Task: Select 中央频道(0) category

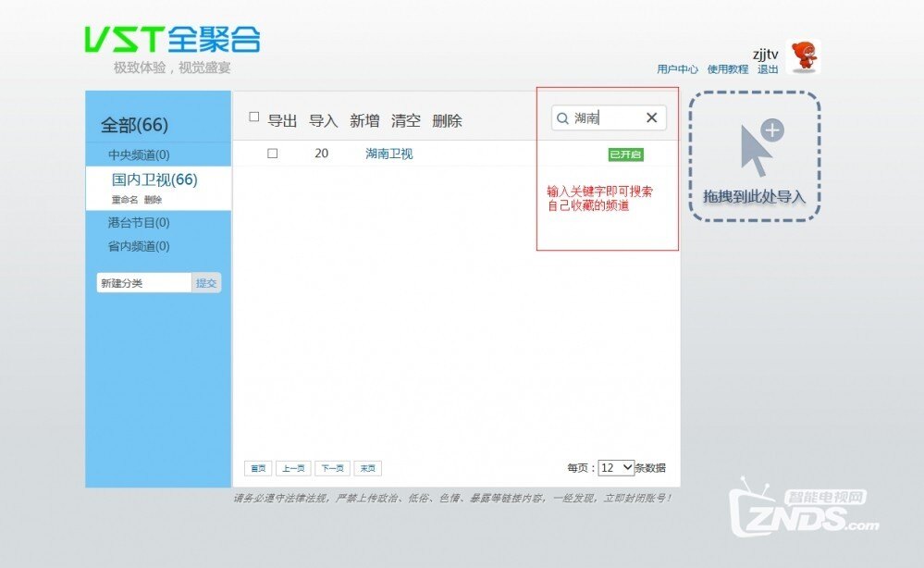Action: tap(139, 154)
